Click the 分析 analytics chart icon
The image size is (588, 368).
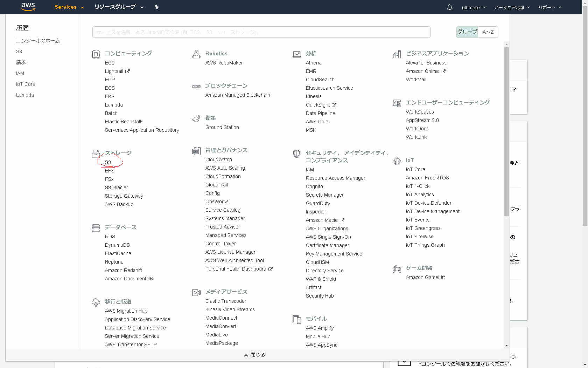click(296, 54)
